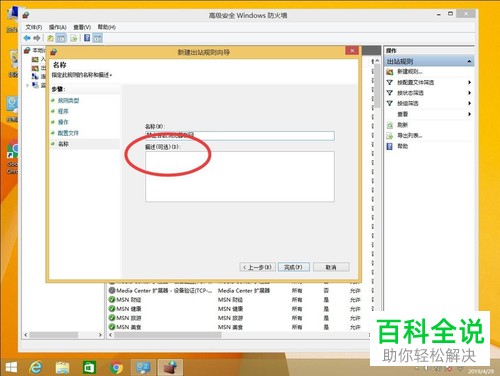Open 按配置文件筛选 filter submenu

point(416,82)
